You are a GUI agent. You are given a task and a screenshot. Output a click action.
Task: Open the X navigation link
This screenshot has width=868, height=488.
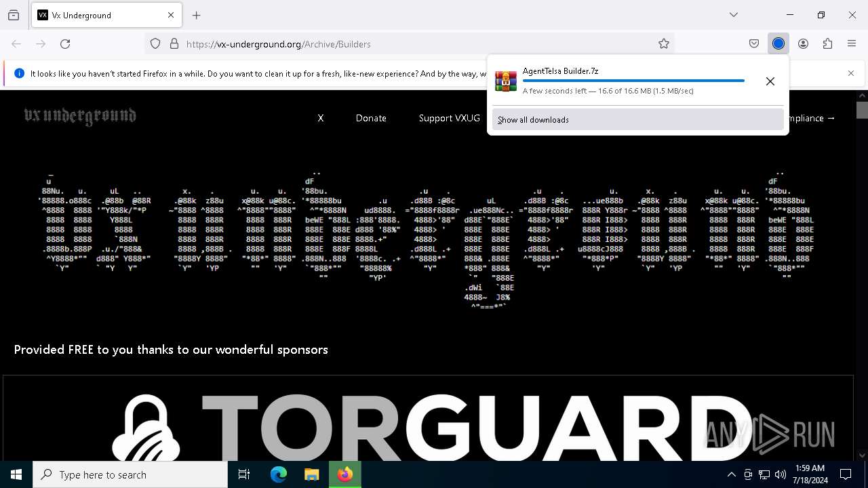[x=321, y=118]
